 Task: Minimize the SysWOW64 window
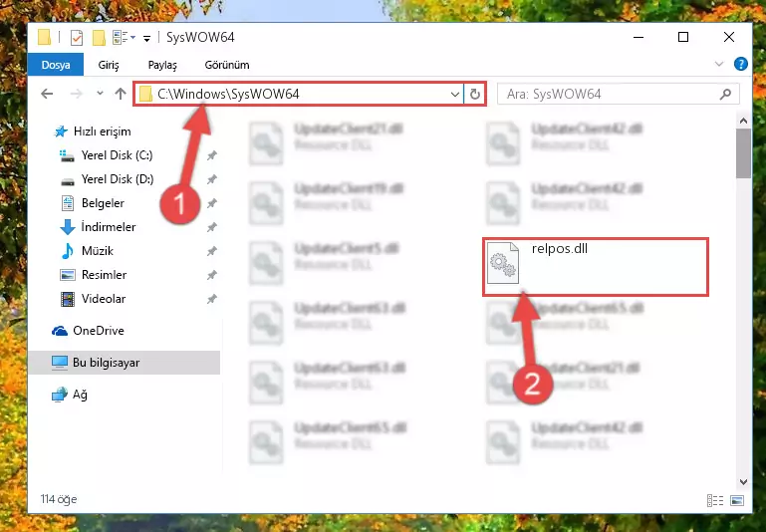pos(638,38)
